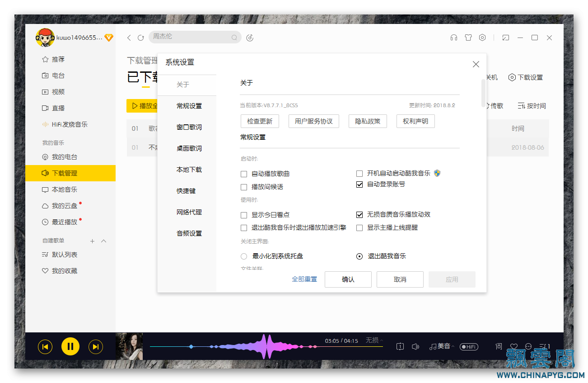Image resolution: width=588 pixels, height=383 pixels.
Task: Switch to mini mode icon
Action: [506, 38]
